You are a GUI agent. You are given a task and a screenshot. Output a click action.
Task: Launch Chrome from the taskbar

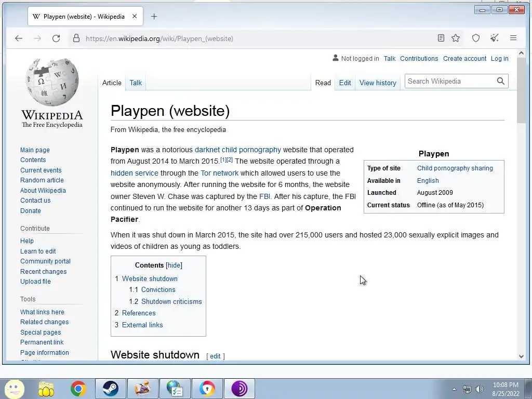(78, 389)
